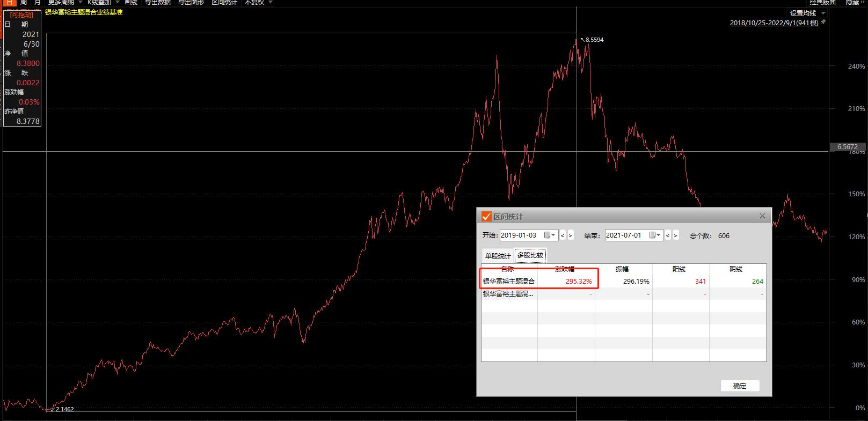Image resolution: width=868 pixels, height=421 pixels.
Task: Click the 总个数 606 count text
Action: click(x=710, y=235)
